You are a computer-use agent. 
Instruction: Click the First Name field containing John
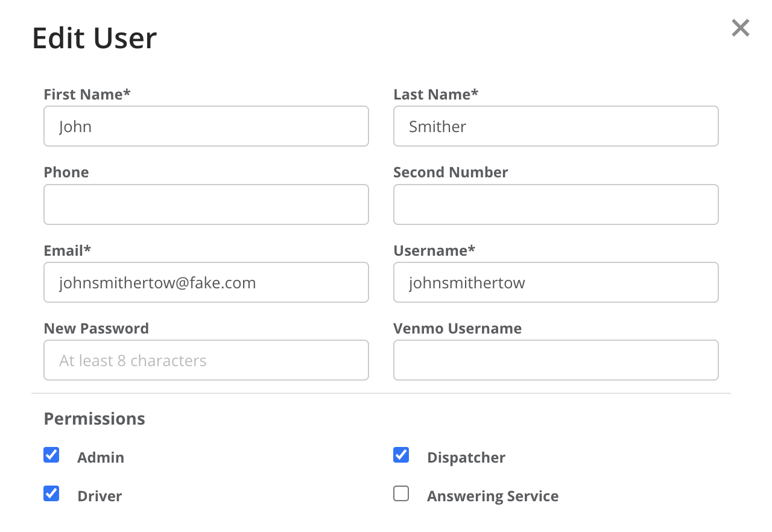coord(206,126)
